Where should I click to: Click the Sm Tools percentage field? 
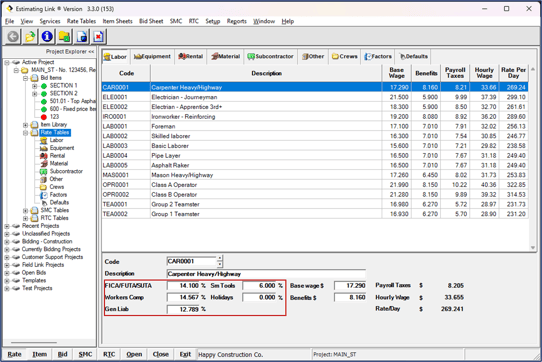click(260, 286)
